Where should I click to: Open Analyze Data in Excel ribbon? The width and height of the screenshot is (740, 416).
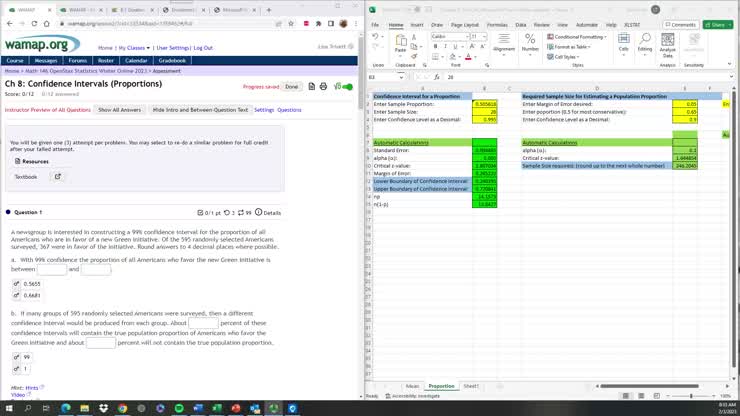[x=668, y=46]
